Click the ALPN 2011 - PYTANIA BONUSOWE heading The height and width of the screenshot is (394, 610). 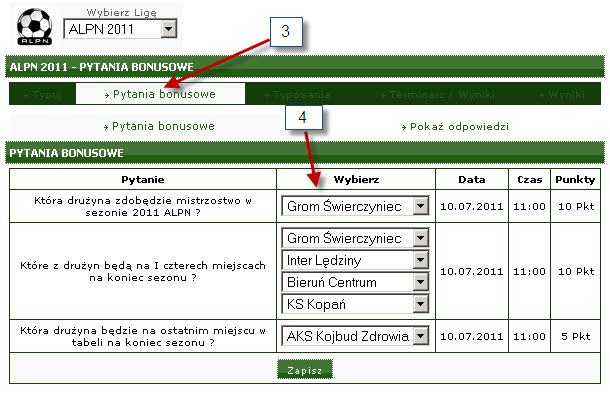coord(102,67)
